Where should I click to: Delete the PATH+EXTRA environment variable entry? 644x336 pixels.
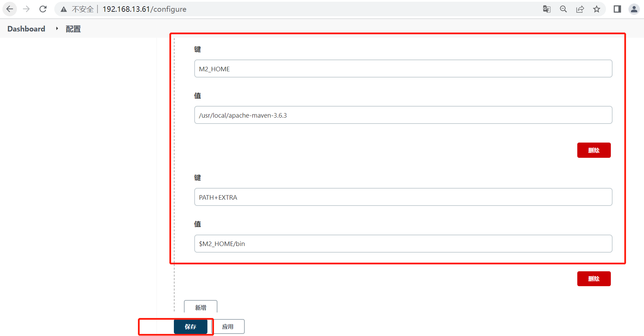click(x=594, y=279)
